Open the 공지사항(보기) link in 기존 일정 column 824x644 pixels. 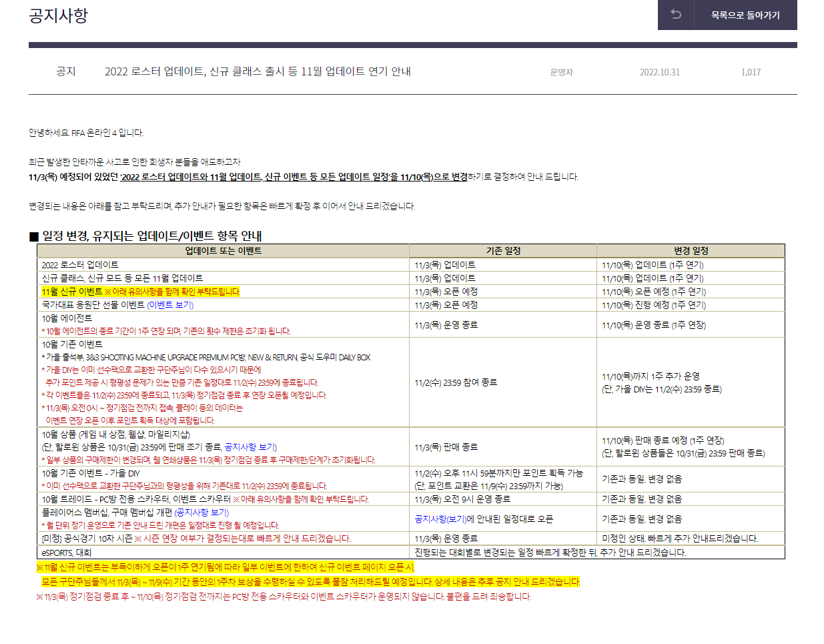click(440, 519)
